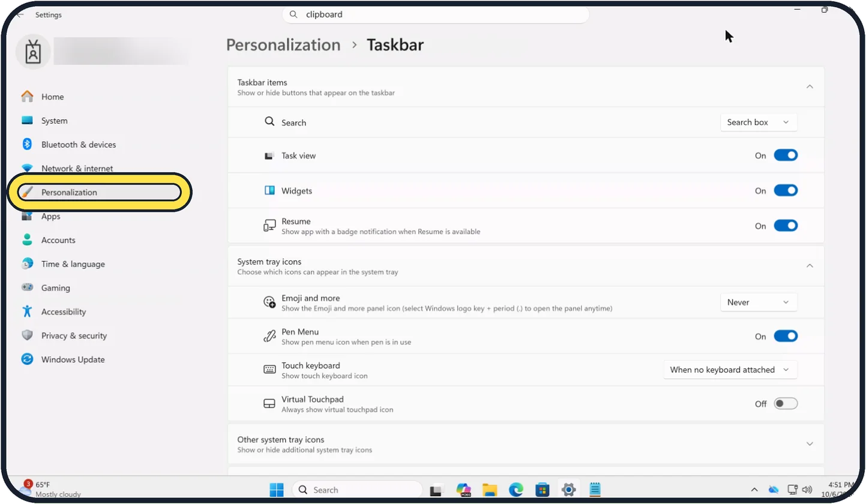Image resolution: width=866 pixels, height=504 pixels.
Task: Go back to Personalization via breadcrumb
Action: tap(283, 45)
